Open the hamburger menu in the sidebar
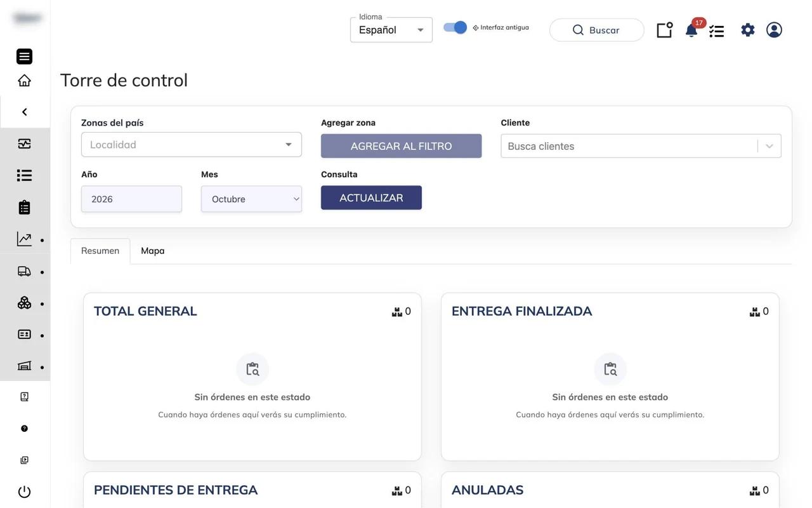The image size is (812, 508). [x=24, y=57]
